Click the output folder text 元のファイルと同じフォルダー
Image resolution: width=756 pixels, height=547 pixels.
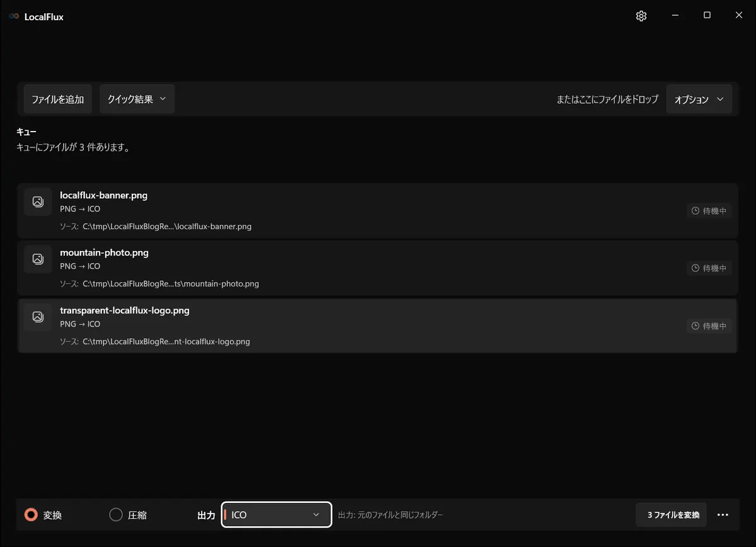[400, 515]
